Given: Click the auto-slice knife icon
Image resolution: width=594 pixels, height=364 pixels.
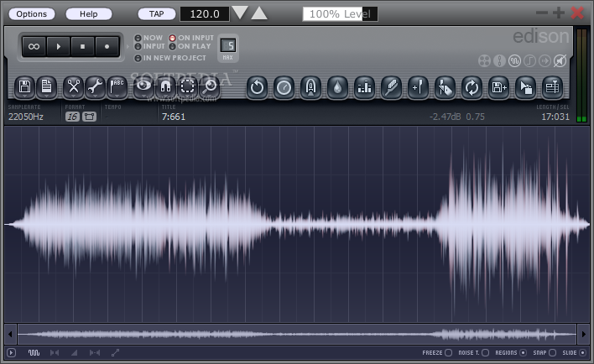Looking at the screenshot, I should [x=445, y=88].
